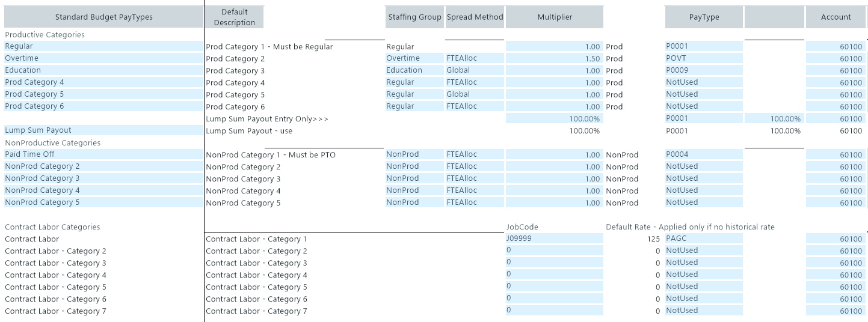Screen dimensions: 868x322
Task: Select the Paid Time Off category cell
Action: pyautogui.click(x=103, y=154)
